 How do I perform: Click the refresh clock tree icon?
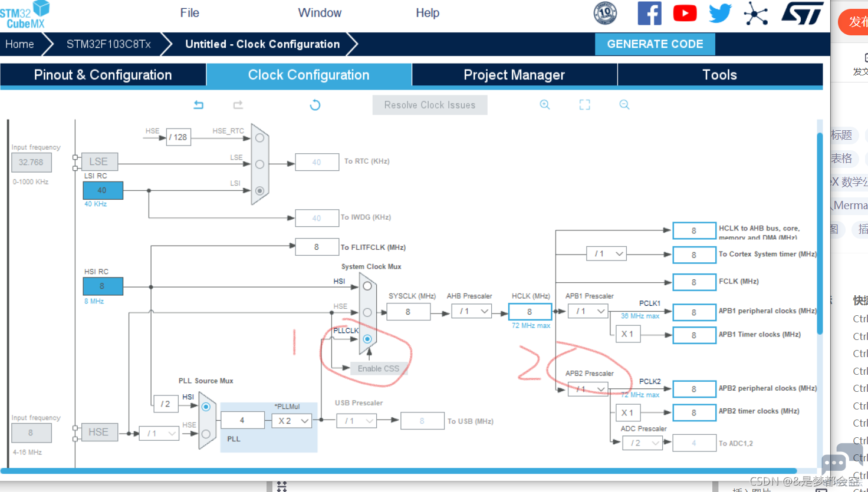pos(315,105)
